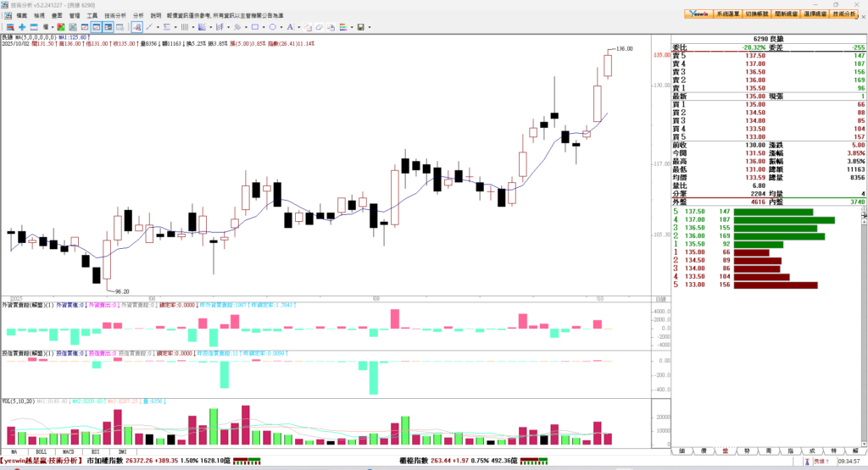Select the ellipse drawing tool
The image size is (868, 470).
tap(272, 27)
